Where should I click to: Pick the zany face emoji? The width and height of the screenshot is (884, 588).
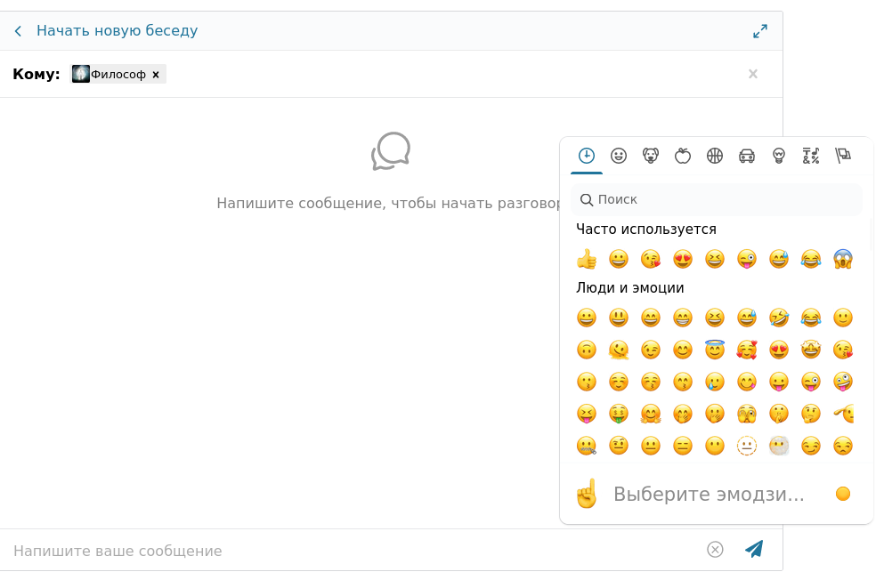click(843, 382)
